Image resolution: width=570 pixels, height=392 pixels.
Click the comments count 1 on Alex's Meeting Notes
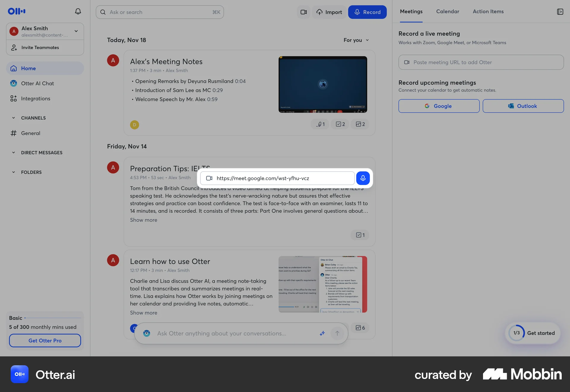click(x=320, y=124)
